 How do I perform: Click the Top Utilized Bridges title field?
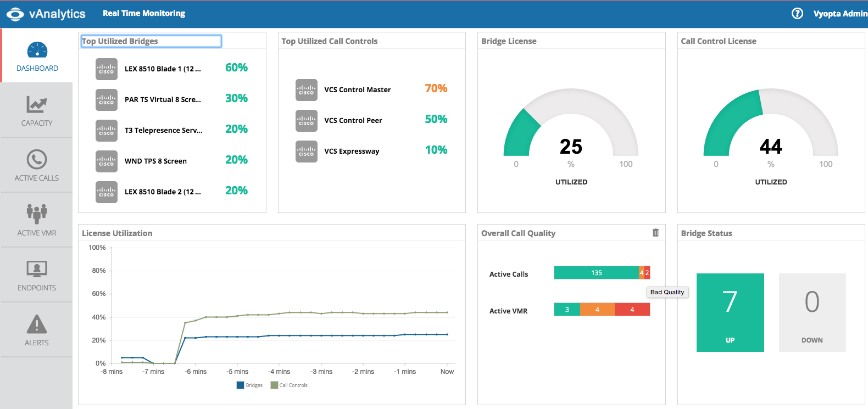151,41
